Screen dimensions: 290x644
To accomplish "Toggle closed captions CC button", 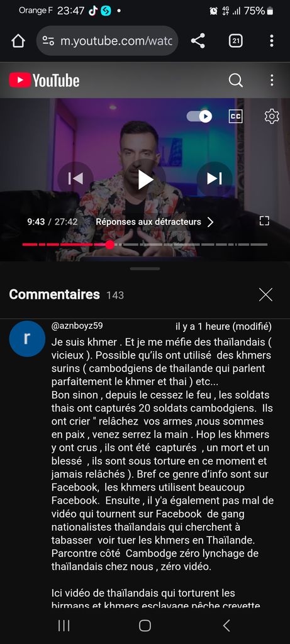I will (x=236, y=116).
